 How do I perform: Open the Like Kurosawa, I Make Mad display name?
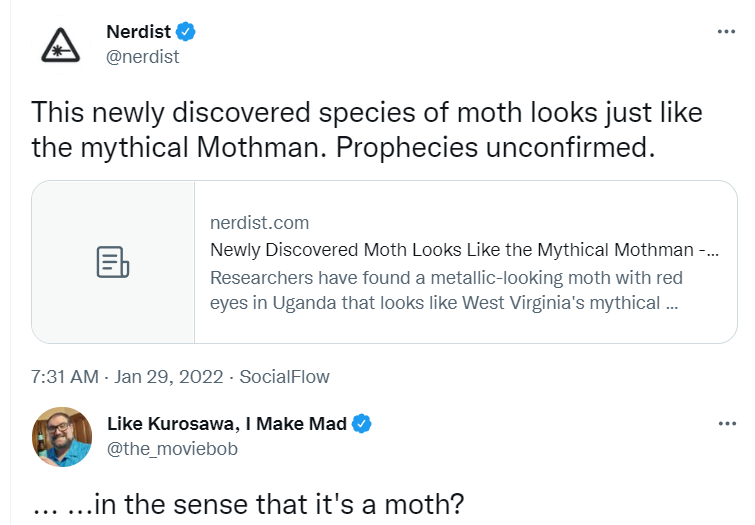click(227, 424)
